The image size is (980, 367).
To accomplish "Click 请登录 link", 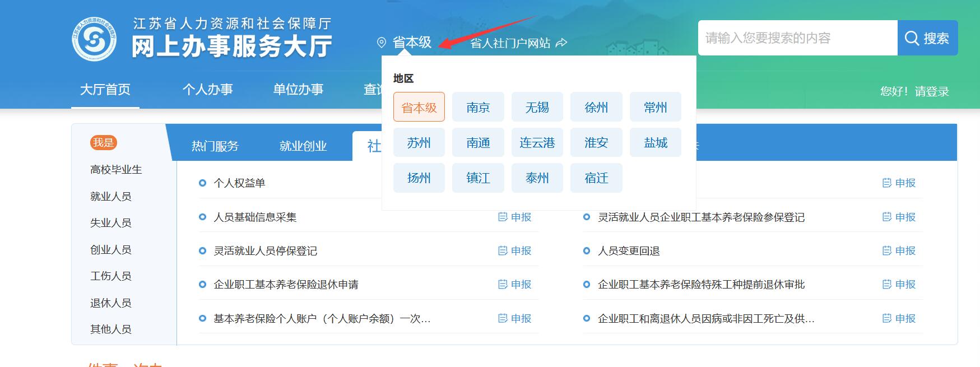I will pyautogui.click(x=932, y=91).
